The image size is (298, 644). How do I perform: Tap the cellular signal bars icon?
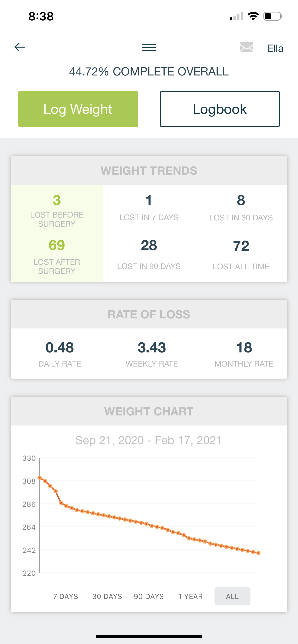[x=236, y=16]
